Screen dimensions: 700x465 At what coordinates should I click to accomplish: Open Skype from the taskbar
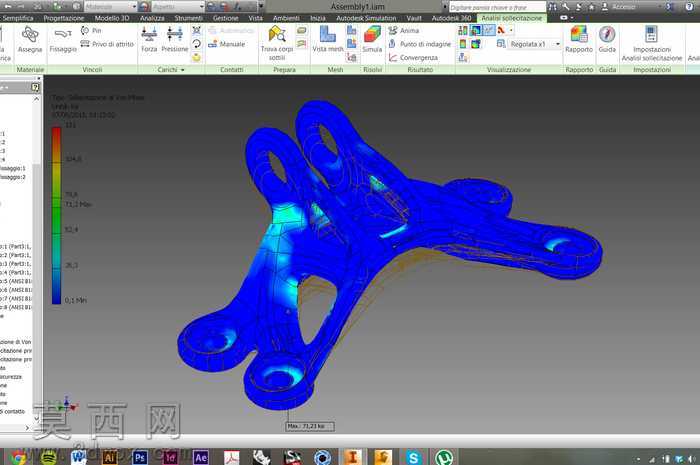pos(413,457)
